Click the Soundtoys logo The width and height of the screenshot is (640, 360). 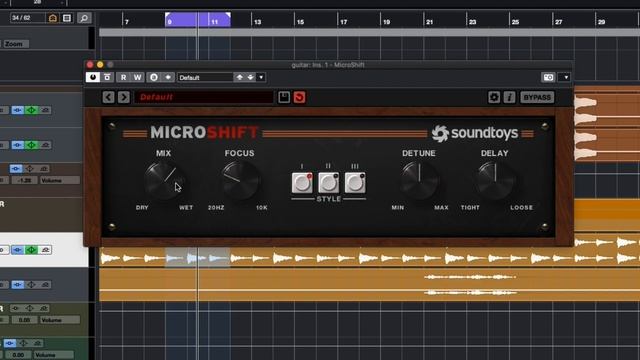pos(475,133)
